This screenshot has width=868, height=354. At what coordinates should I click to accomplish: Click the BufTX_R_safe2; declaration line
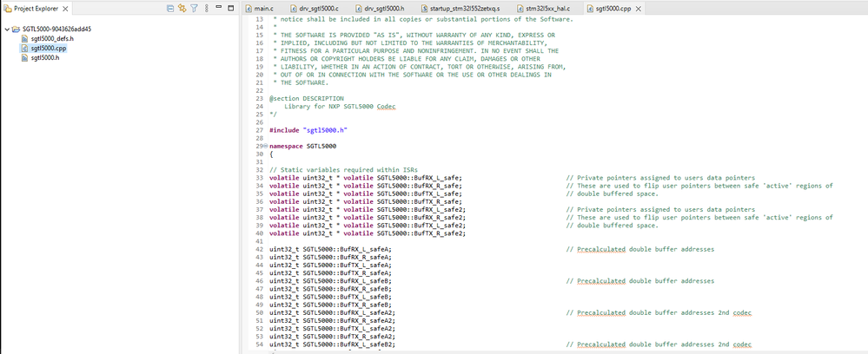click(368, 233)
